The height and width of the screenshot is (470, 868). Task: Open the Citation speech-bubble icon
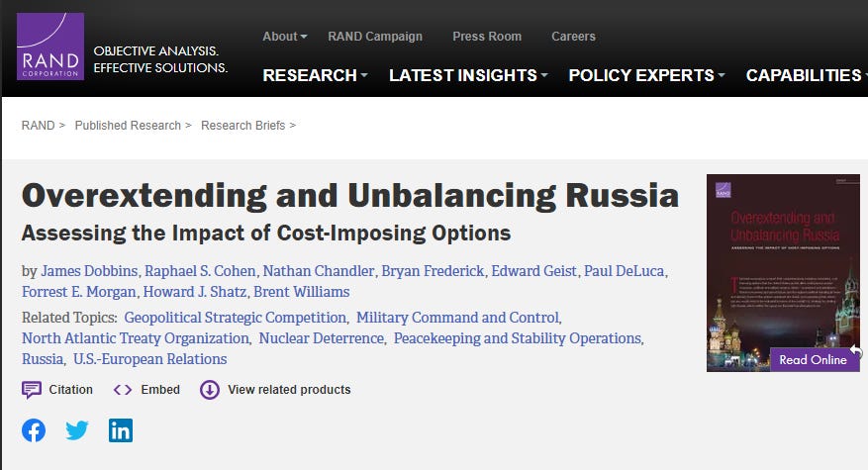point(32,390)
